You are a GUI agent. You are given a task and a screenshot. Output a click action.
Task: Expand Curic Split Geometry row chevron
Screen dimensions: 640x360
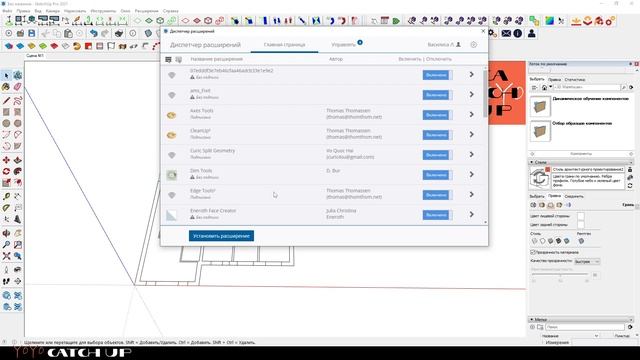(471, 154)
